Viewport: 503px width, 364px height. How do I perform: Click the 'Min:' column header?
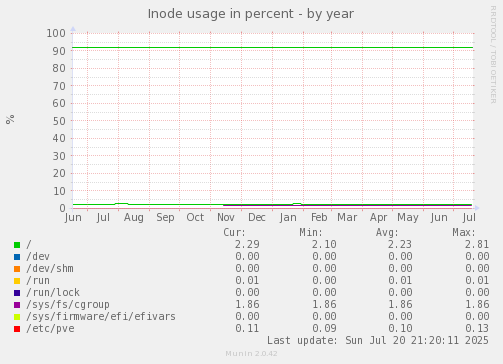[311, 232]
